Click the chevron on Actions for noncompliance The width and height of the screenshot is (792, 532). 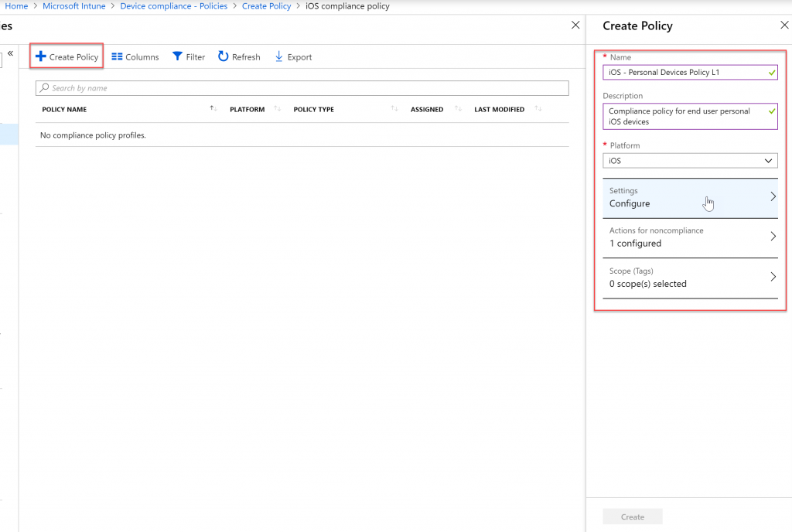(773, 236)
